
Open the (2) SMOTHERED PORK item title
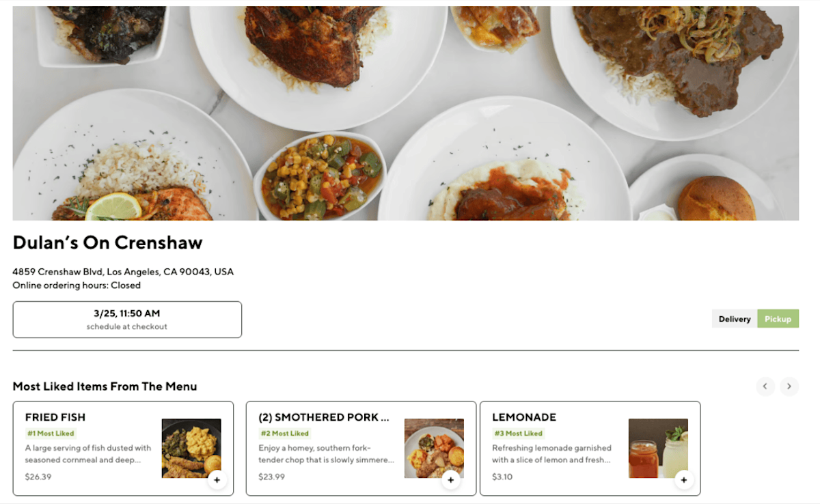[x=324, y=417]
